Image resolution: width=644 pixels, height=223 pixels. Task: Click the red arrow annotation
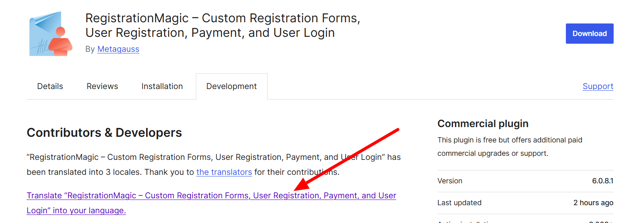coord(348,159)
